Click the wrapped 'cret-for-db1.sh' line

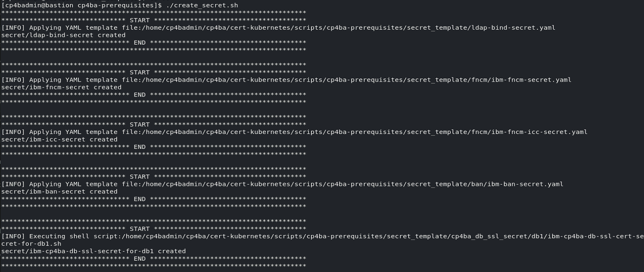click(x=31, y=244)
